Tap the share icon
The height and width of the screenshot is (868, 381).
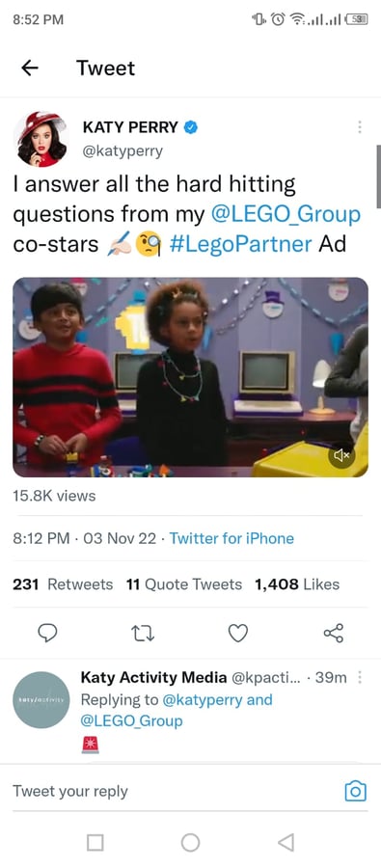coord(334,633)
